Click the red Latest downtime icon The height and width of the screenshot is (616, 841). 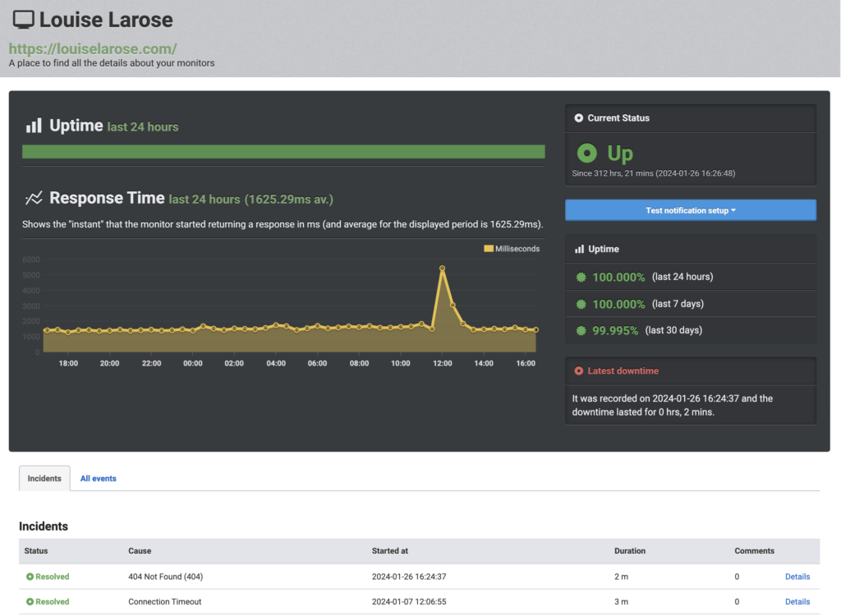(x=579, y=371)
